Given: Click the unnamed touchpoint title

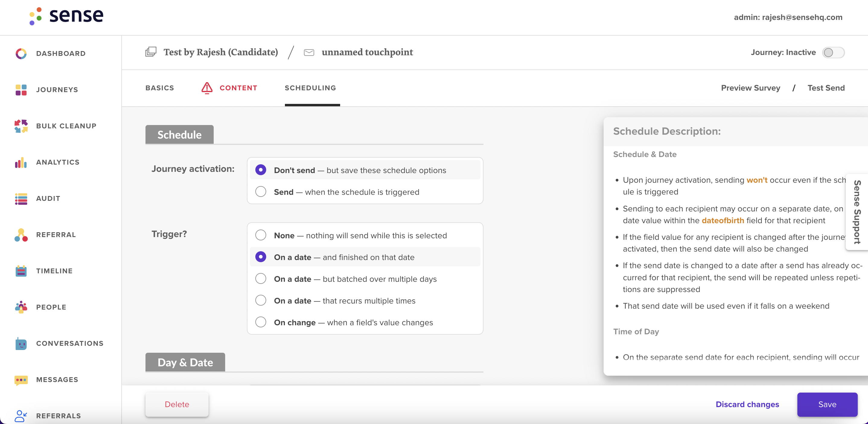Looking at the screenshot, I should pos(367,52).
